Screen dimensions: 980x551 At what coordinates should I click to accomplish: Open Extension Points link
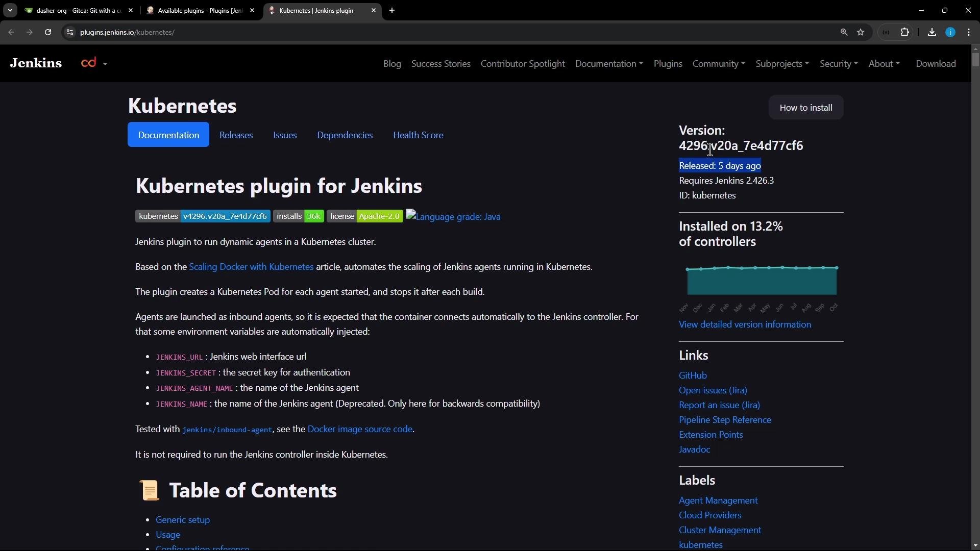coord(710,435)
